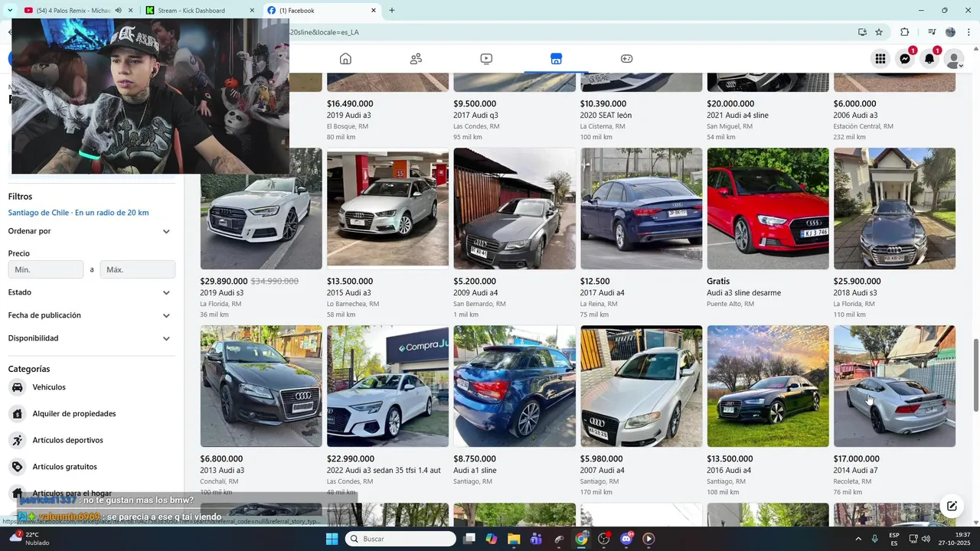Click the Santiago de Chile radius location link

click(x=78, y=213)
